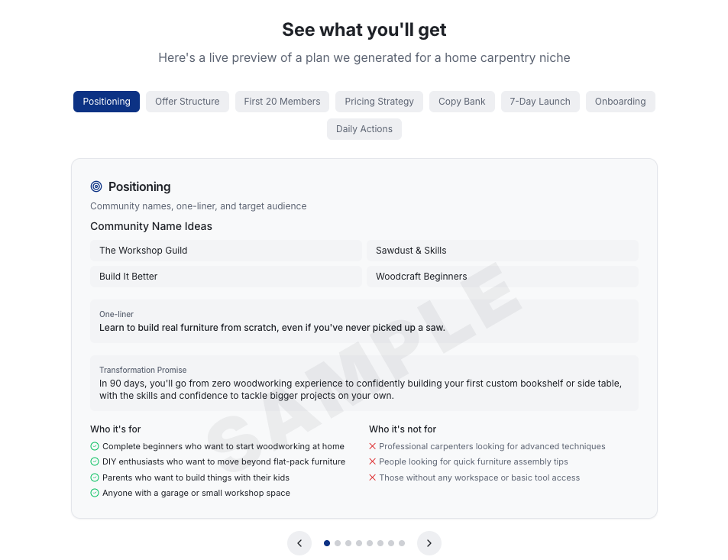Switch to the Offer Structure tab
728x560 pixels.
point(187,102)
